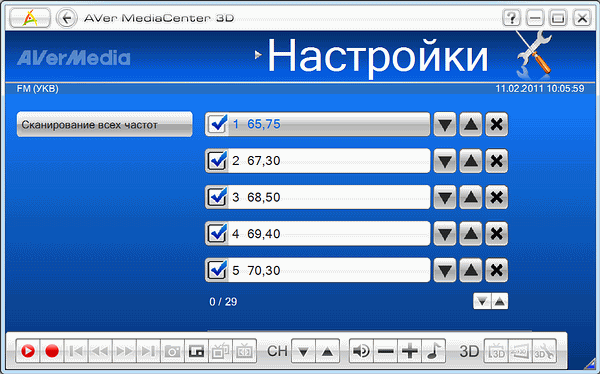This screenshot has height=374, width=600.
Task: Uncheck the checkbox for station 5 70,30
Action: [217, 270]
